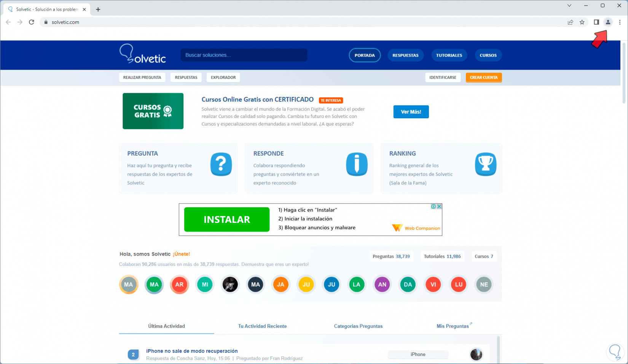
Task: Click the trophy RANKING icon
Action: pyautogui.click(x=486, y=164)
